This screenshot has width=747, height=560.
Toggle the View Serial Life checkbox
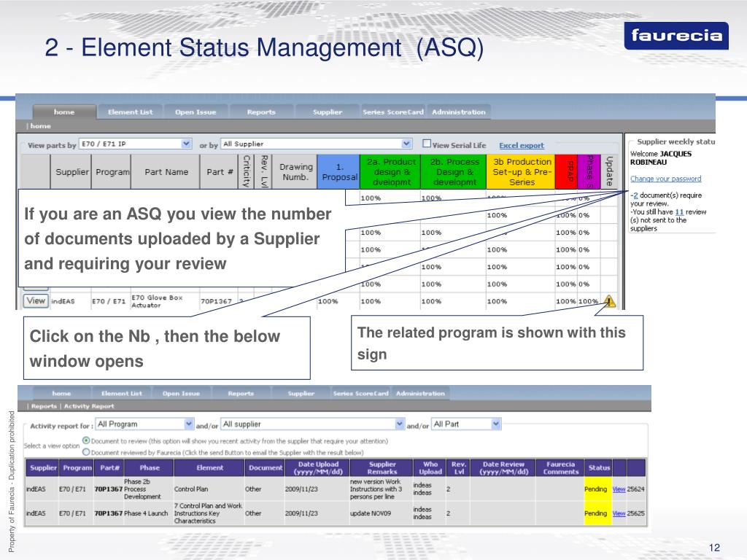pyautogui.click(x=427, y=144)
